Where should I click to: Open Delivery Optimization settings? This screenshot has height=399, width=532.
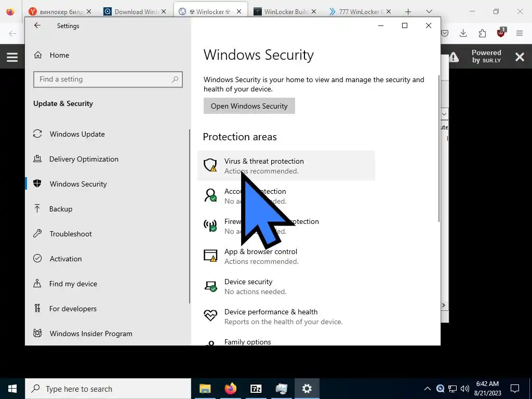(x=84, y=159)
